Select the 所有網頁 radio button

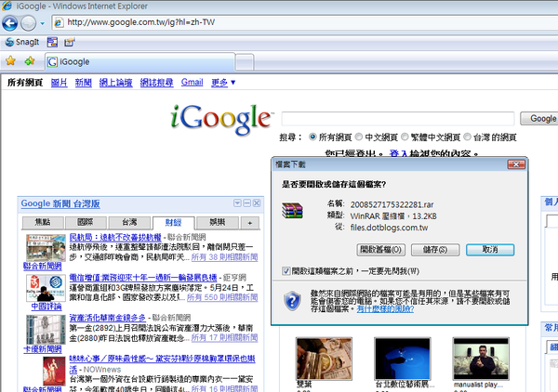[312, 137]
